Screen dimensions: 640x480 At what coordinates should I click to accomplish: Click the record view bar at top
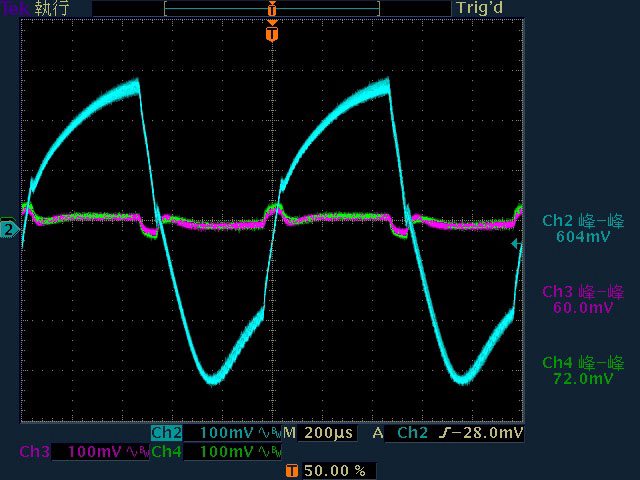pyautogui.click(x=271, y=8)
